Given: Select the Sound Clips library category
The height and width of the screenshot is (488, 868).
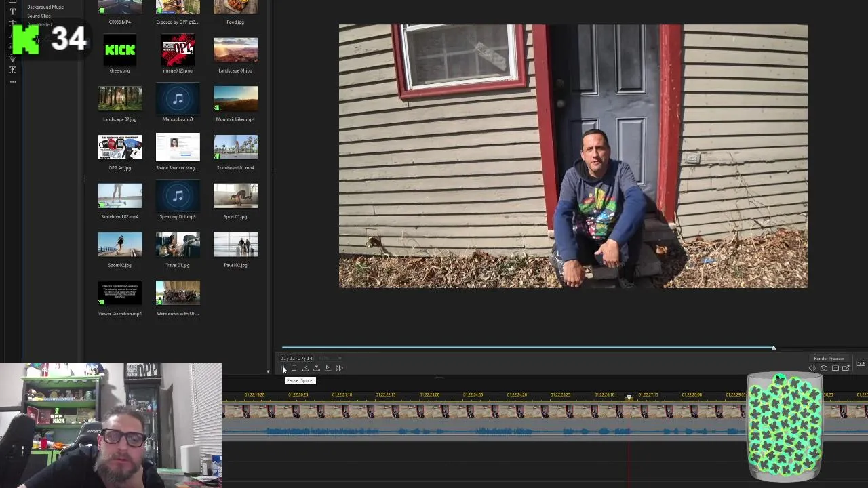Looking at the screenshot, I should [x=39, y=16].
